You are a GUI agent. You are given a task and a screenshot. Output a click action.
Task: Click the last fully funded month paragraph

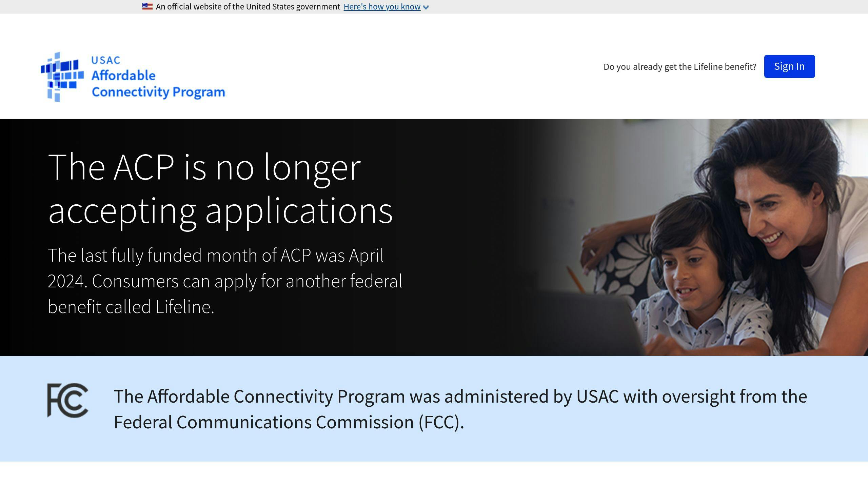[x=225, y=281]
